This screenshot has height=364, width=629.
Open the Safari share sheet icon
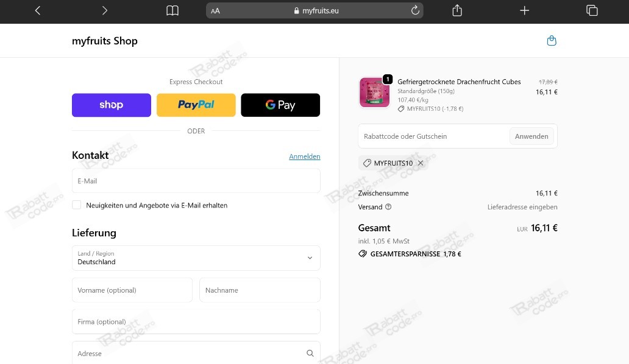(457, 10)
